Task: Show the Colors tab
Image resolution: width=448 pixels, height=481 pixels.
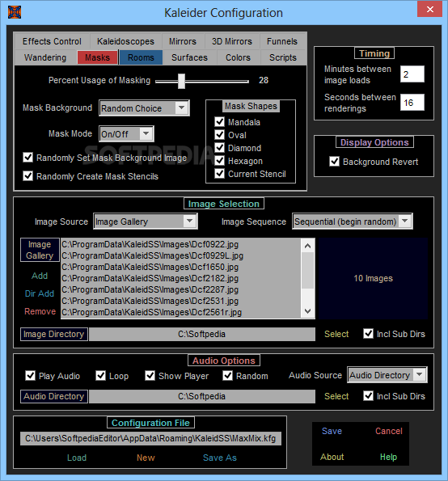Action: 238,57
